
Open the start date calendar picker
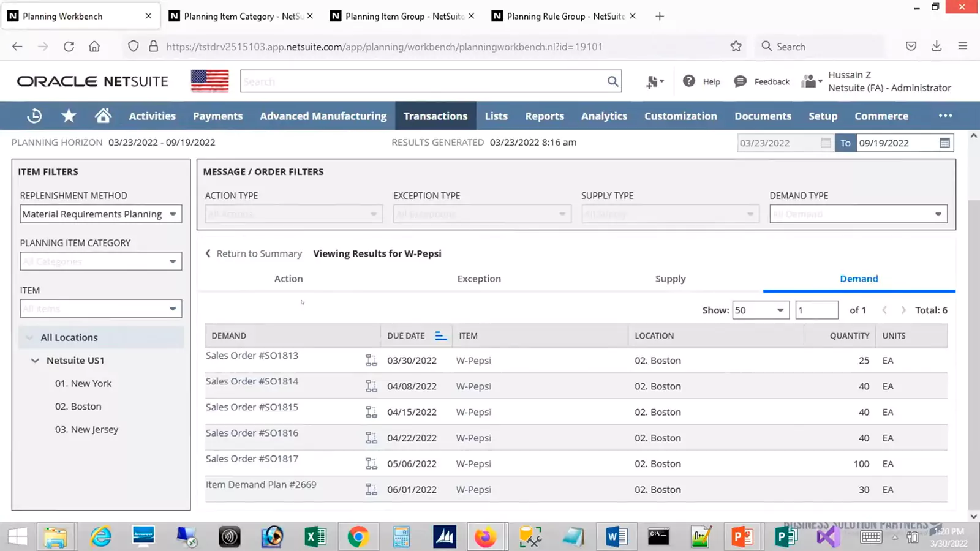826,143
